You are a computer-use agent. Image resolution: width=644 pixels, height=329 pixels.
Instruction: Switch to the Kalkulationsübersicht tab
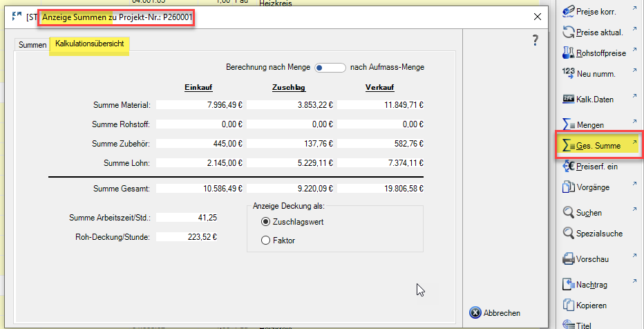[x=90, y=44]
